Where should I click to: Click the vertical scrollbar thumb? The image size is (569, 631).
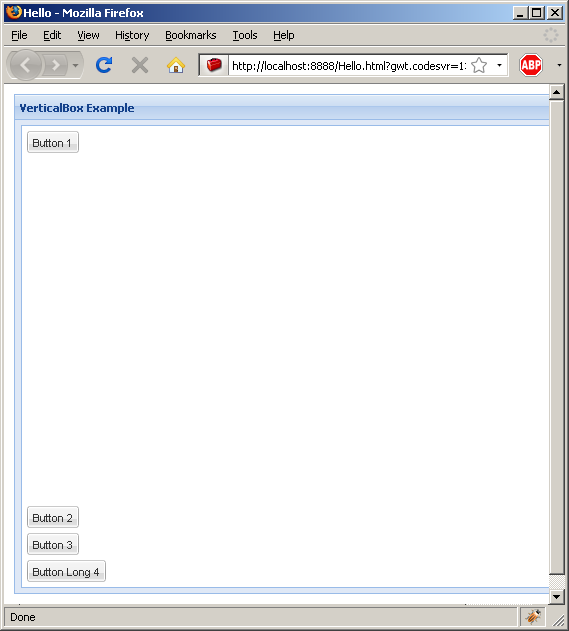click(x=557, y=337)
